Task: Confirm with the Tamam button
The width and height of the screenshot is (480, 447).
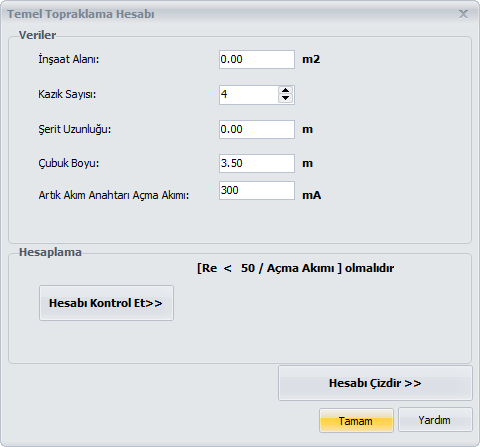Action: pos(356,421)
